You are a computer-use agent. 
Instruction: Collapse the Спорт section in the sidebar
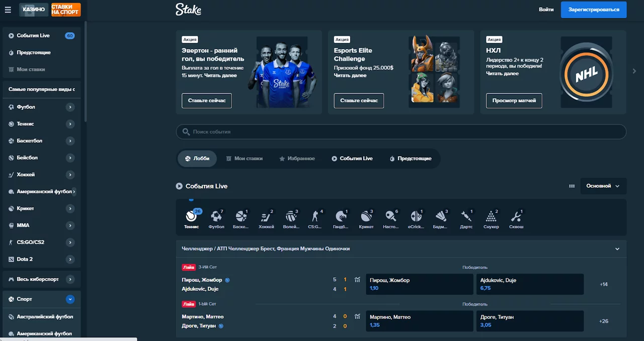[70, 299]
